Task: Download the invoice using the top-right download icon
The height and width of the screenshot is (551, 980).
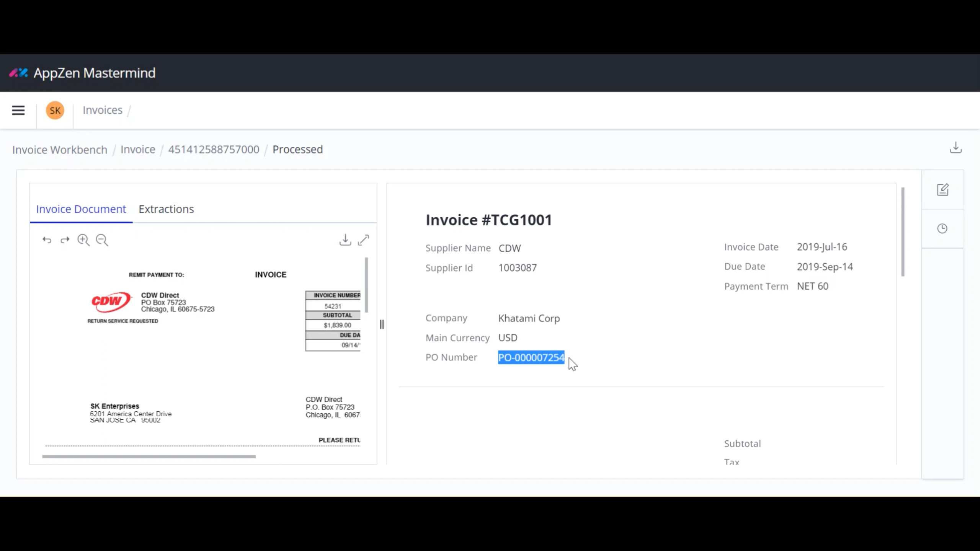Action: pyautogui.click(x=956, y=147)
